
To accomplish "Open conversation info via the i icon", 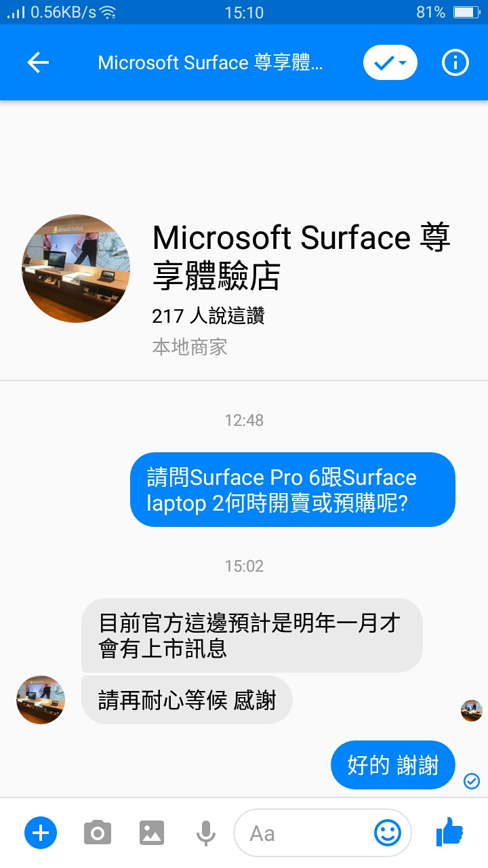I will (455, 62).
